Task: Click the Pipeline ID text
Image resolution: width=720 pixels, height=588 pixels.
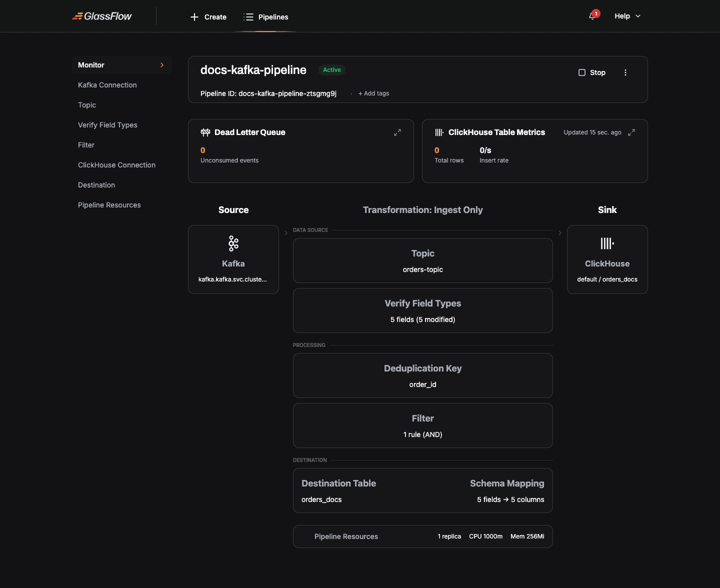Action: (x=268, y=93)
